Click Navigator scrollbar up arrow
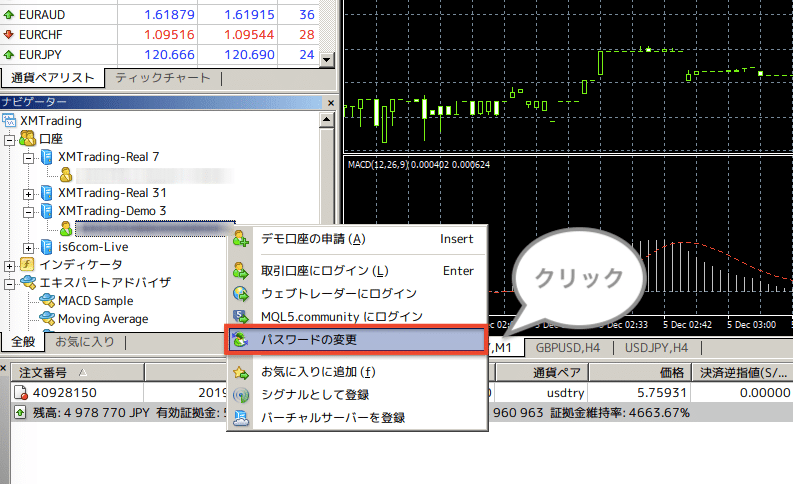The image size is (793, 484). 327,120
